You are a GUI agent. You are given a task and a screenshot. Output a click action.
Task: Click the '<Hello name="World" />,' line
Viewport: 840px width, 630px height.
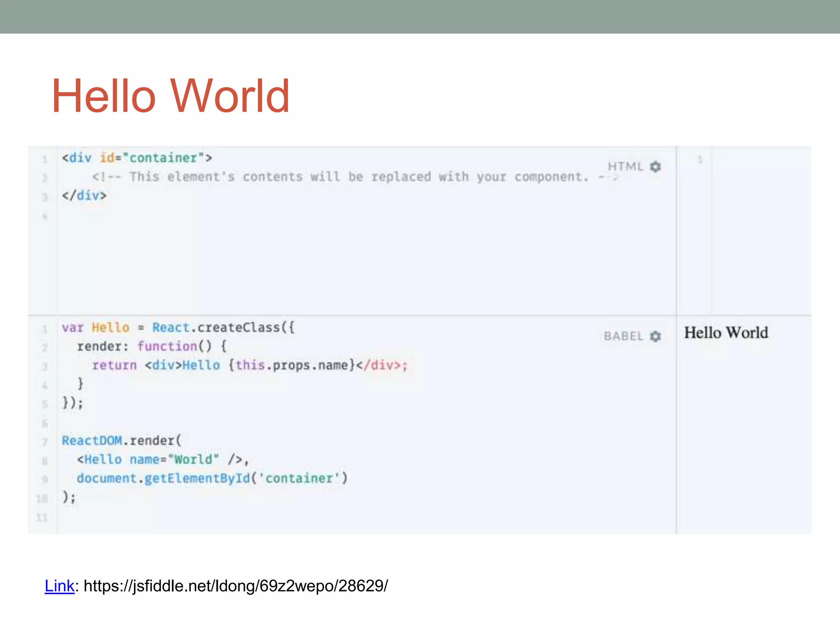(163, 459)
